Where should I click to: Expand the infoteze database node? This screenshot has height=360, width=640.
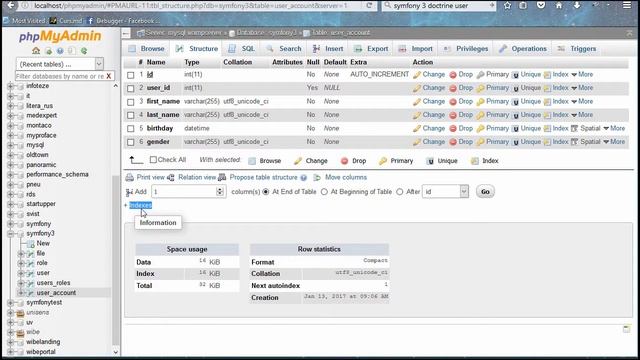pyautogui.click(x=11, y=86)
